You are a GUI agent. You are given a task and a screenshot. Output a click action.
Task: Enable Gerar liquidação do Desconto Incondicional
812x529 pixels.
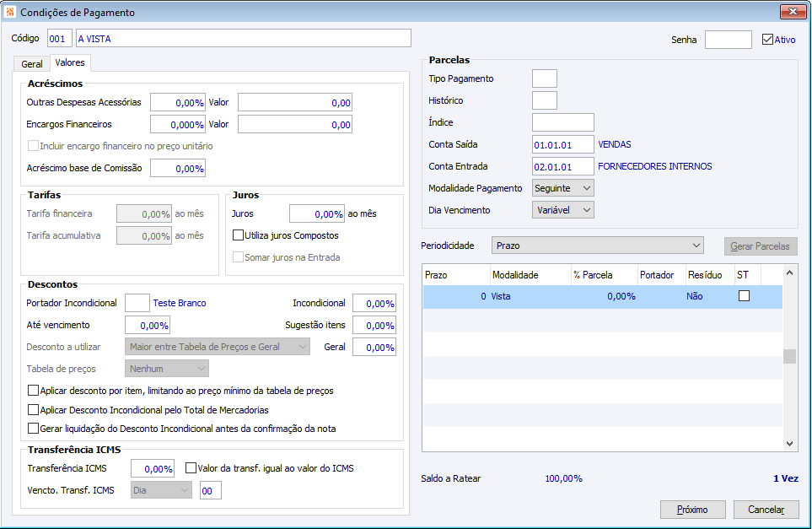click(x=33, y=429)
